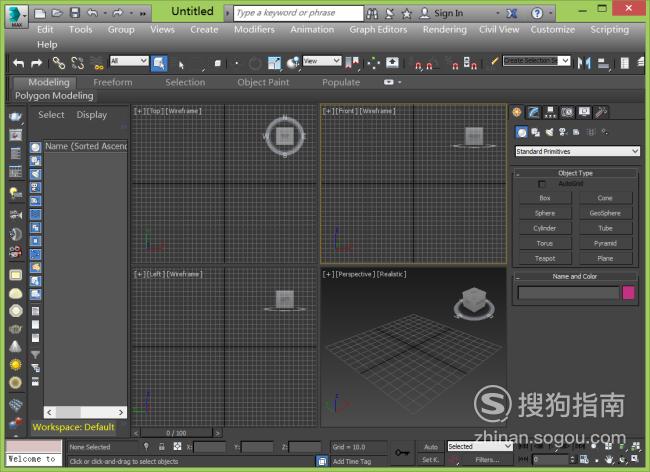Open the Standard Primitives dropdown
This screenshot has height=472, width=650.
(577, 151)
